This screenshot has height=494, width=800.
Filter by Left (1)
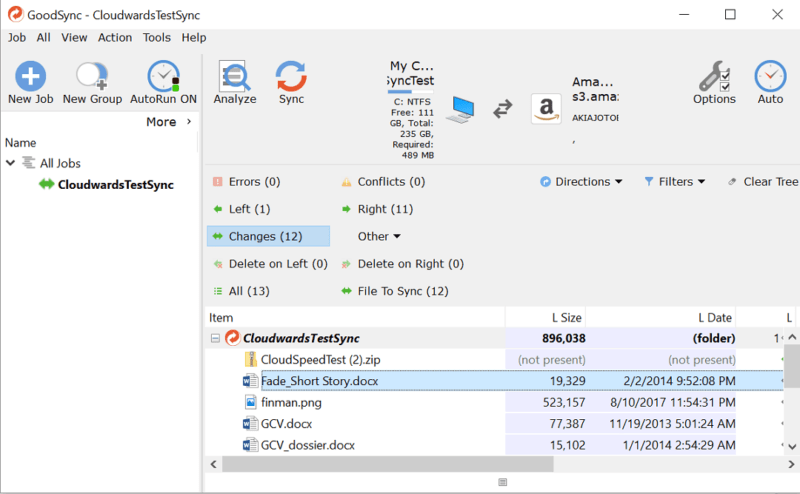click(242, 209)
